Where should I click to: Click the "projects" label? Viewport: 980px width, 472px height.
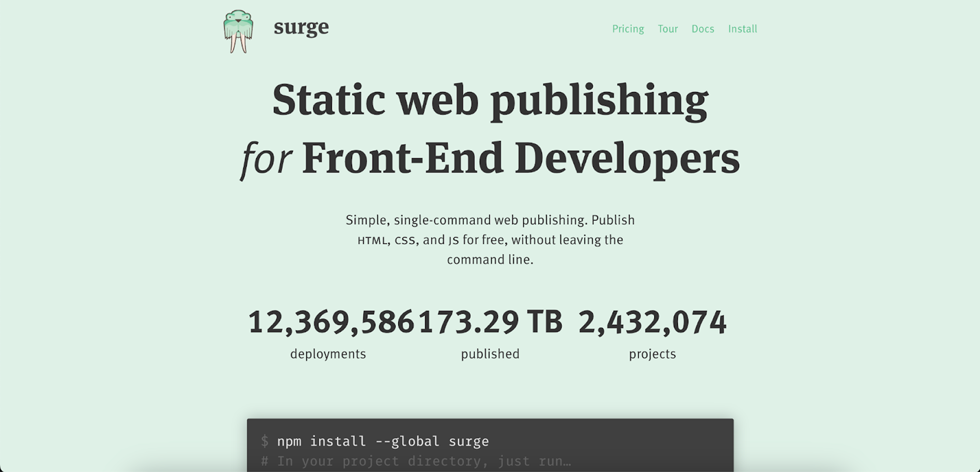652,355
